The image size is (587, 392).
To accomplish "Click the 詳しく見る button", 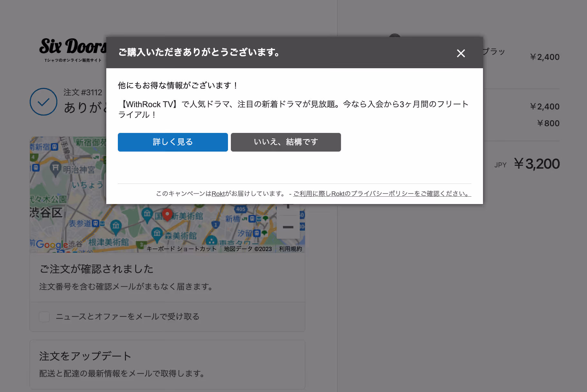I will (x=173, y=142).
